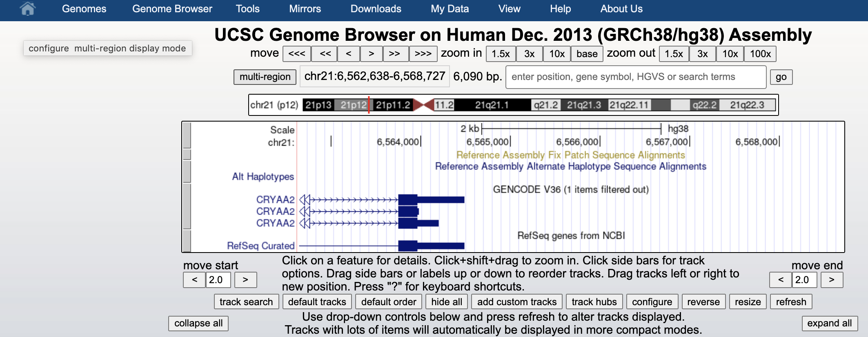Click the single > move right button

click(371, 54)
